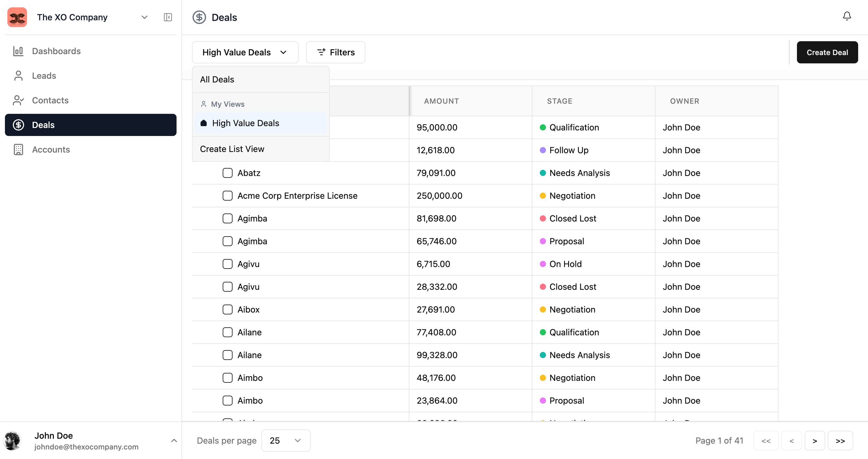Jump to the last page

(x=840, y=441)
